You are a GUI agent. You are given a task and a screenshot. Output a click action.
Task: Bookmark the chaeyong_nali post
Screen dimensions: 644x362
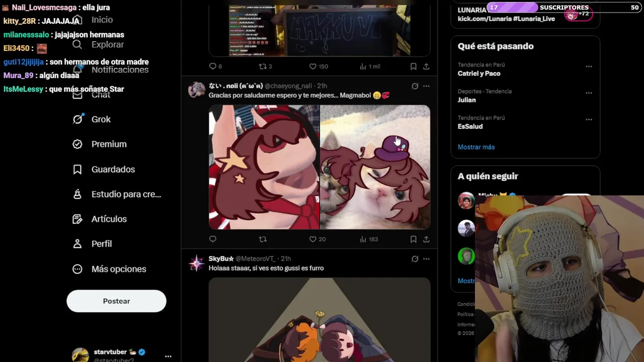point(413,239)
